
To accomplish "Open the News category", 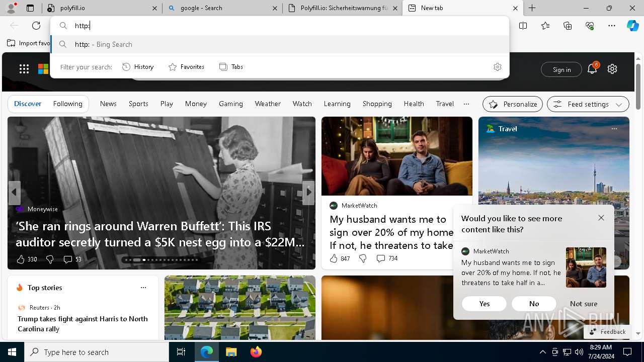I will (x=108, y=104).
